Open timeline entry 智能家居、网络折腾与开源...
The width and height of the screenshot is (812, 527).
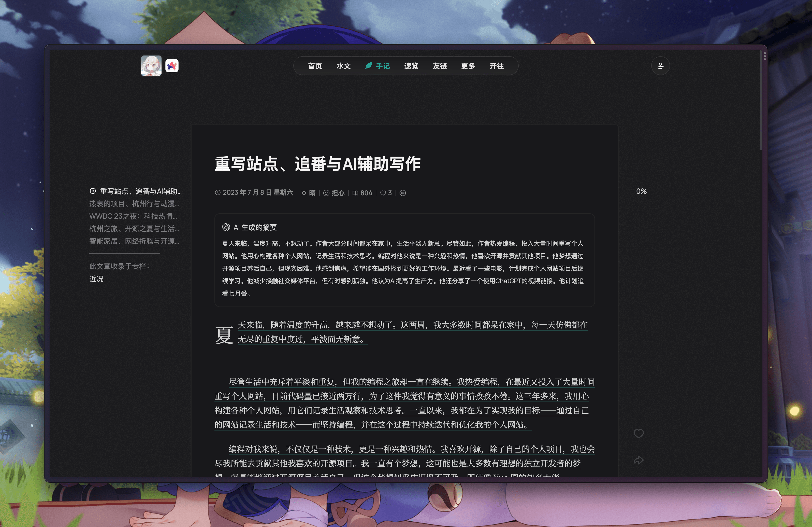(134, 241)
